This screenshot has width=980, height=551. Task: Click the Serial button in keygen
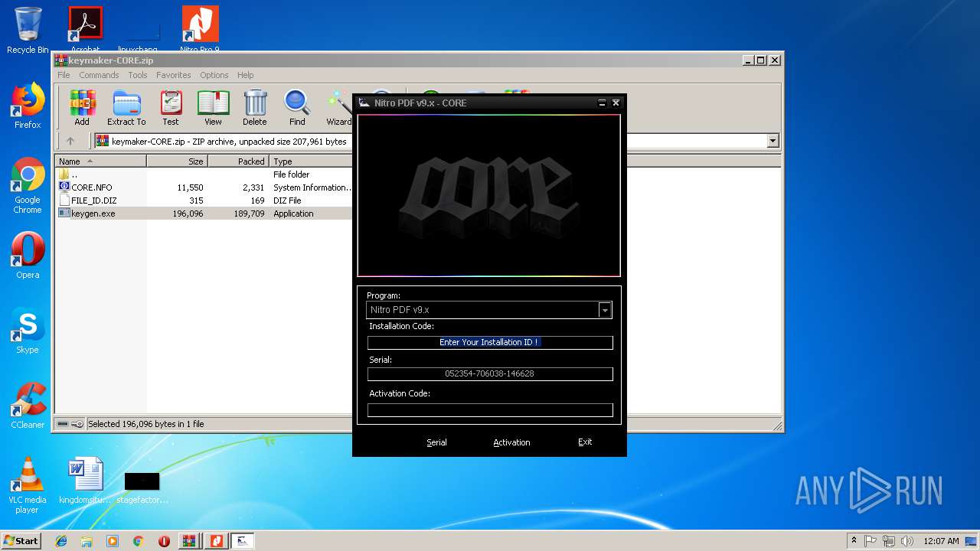pyautogui.click(x=436, y=442)
